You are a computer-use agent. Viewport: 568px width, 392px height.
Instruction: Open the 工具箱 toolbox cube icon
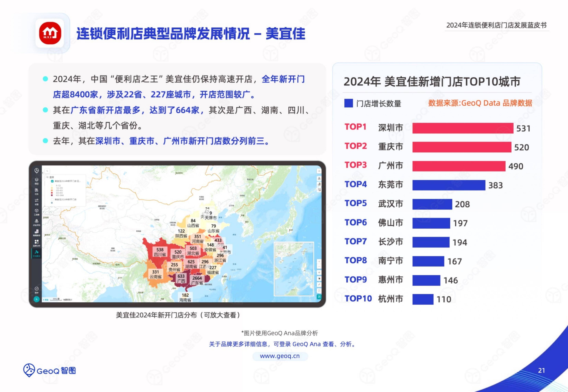(37, 212)
